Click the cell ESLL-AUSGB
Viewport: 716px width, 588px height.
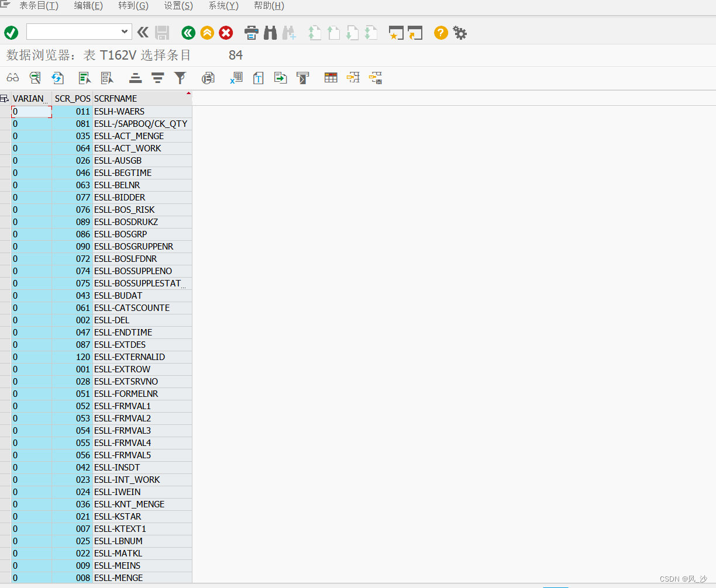[x=142, y=160]
